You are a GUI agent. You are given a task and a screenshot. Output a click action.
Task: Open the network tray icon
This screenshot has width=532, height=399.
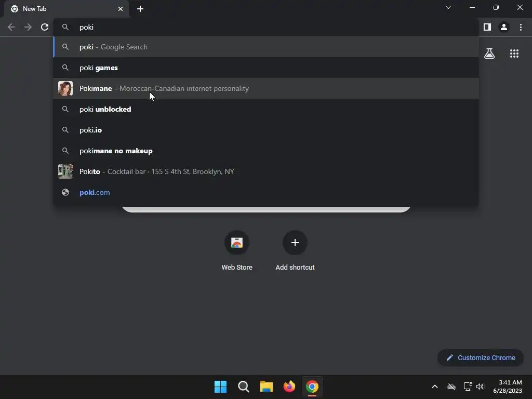pyautogui.click(x=468, y=387)
